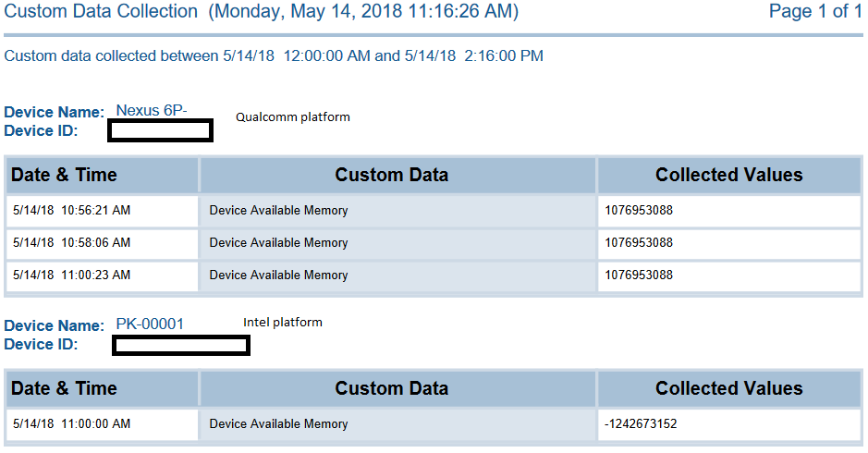The image size is (868, 453).
Task: Click collected value in the 10:56:21 AM row
Action: coord(639,211)
